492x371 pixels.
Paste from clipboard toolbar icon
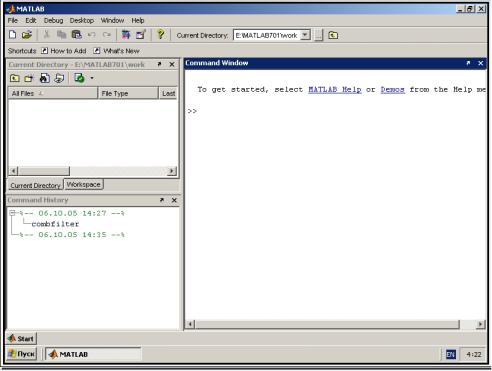pyautogui.click(x=77, y=35)
